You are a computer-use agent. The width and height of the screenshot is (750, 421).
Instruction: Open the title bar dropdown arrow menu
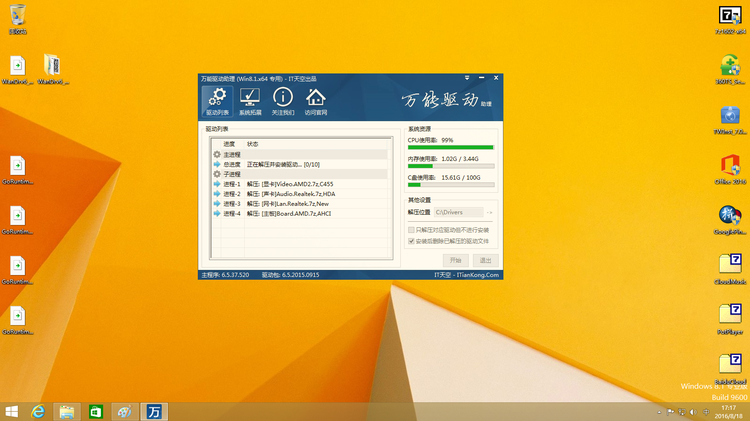coord(467,78)
